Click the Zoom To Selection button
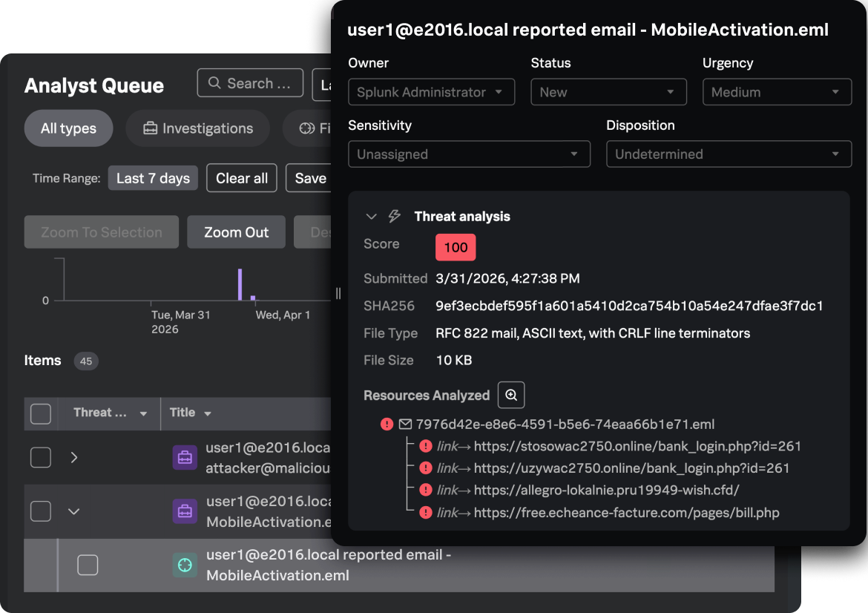 coord(102,232)
